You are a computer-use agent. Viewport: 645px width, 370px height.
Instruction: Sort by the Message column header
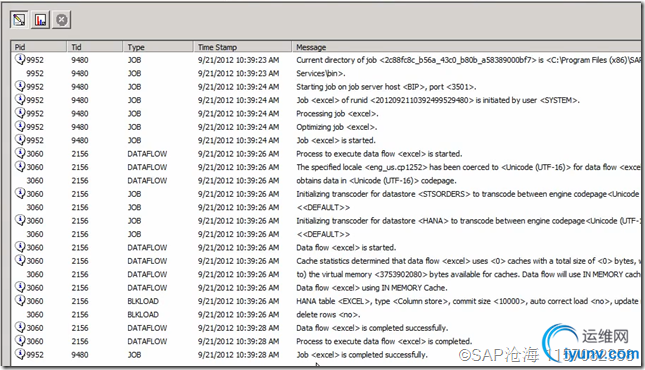click(466, 47)
